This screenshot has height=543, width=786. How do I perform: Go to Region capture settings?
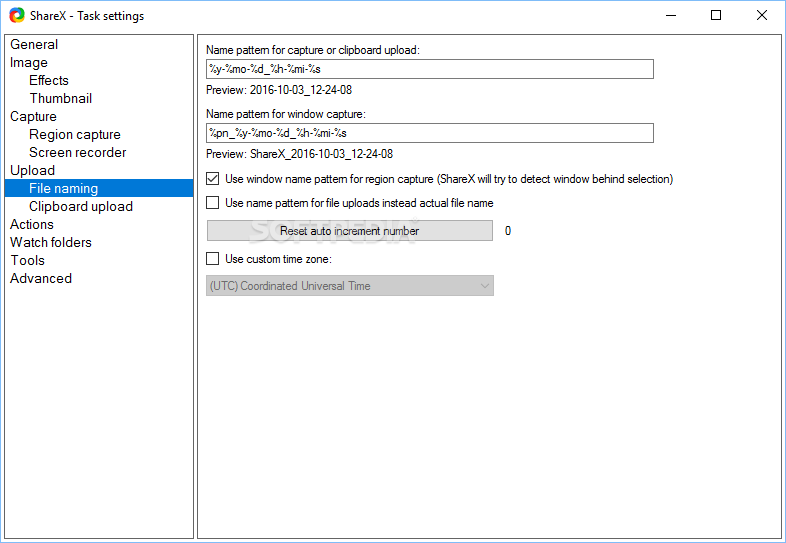click(75, 134)
